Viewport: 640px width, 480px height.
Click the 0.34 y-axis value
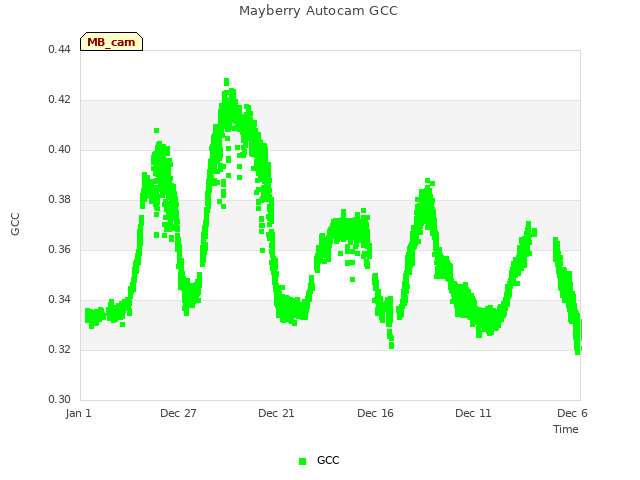coord(60,300)
